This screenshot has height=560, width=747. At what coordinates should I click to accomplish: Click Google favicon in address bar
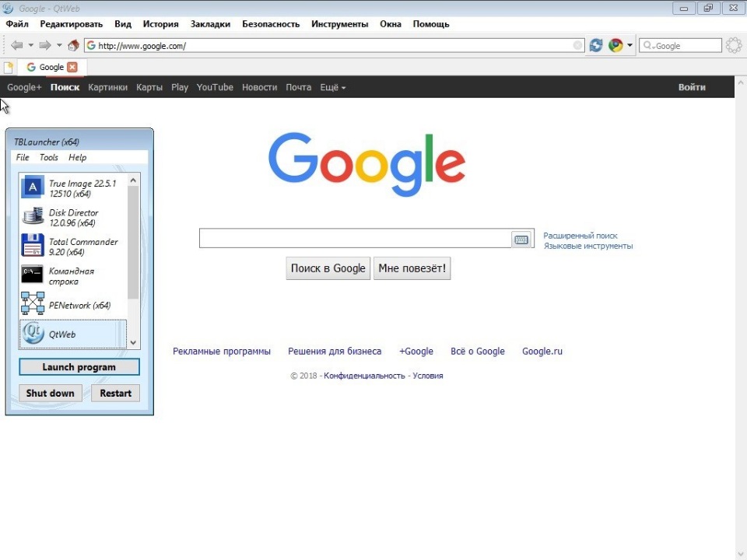coord(91,46)
